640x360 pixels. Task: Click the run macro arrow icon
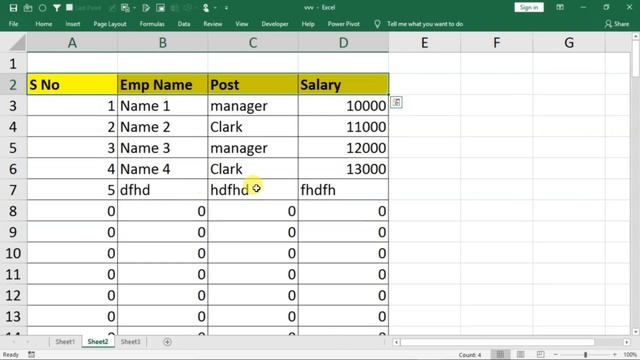click(x=146, y=8)
